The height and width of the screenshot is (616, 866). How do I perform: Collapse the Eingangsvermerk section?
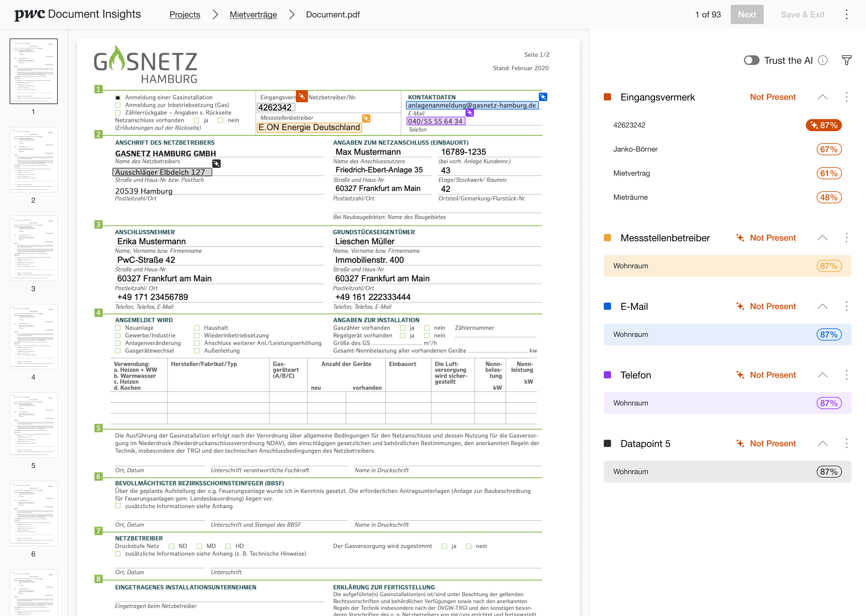point(822,97)
